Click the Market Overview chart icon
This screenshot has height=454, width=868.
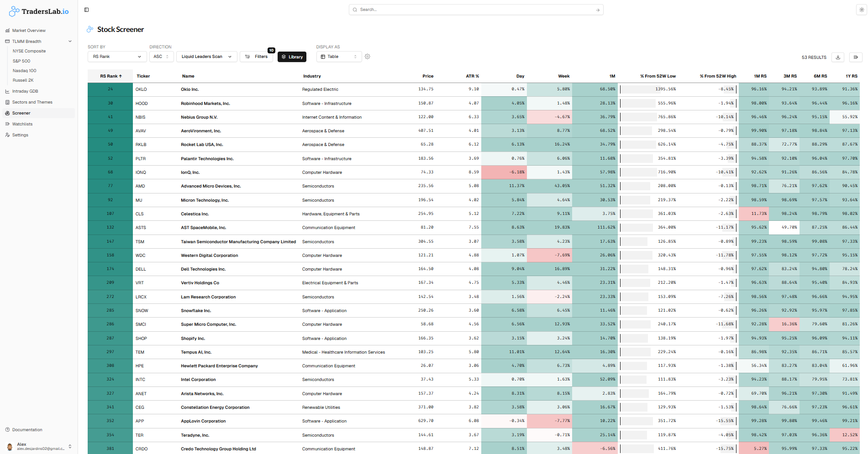coord(7,31)
